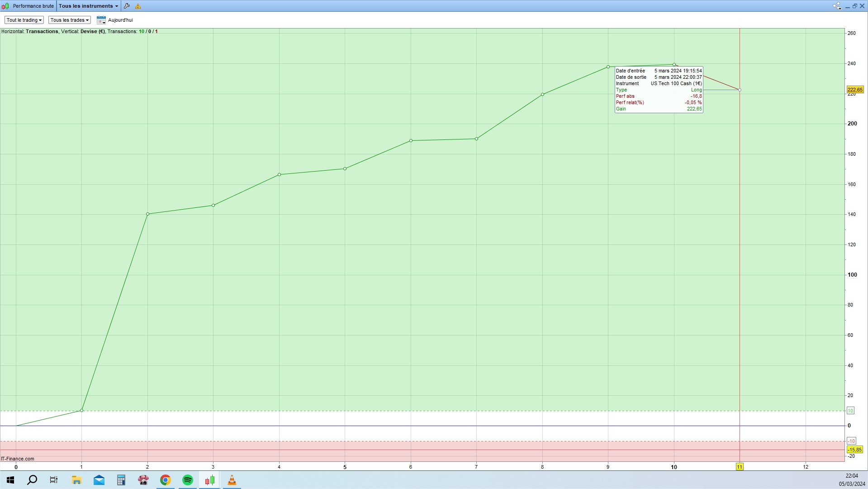Click the candlestick icon beside Performance brute
Viewport: 868px width, 489px height.
click(5, 6)
